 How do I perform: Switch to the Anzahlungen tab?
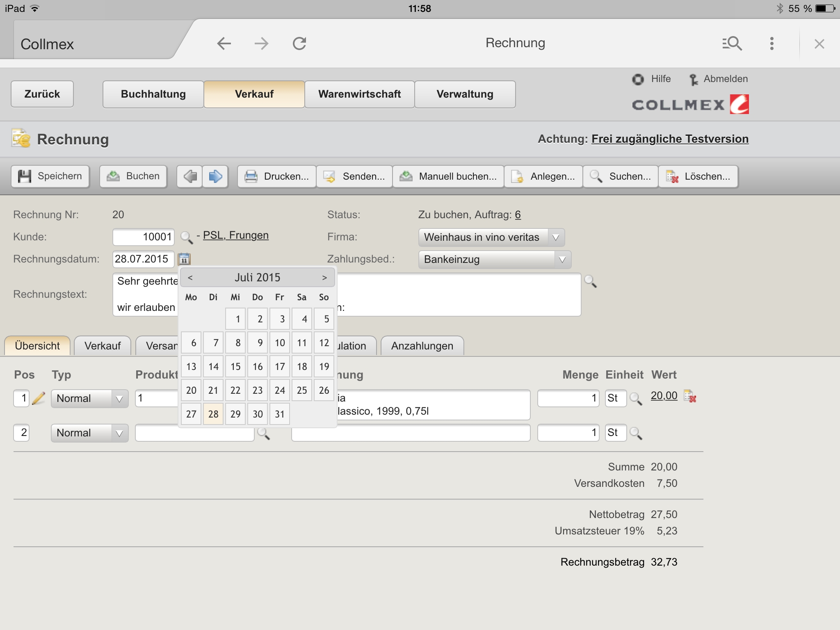click(x=422, y=346)
